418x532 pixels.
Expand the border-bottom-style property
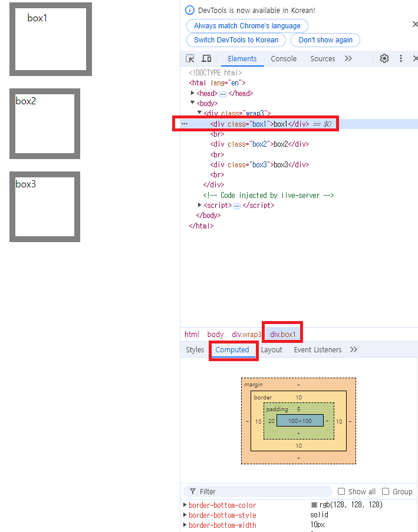(x=185, y=515)
